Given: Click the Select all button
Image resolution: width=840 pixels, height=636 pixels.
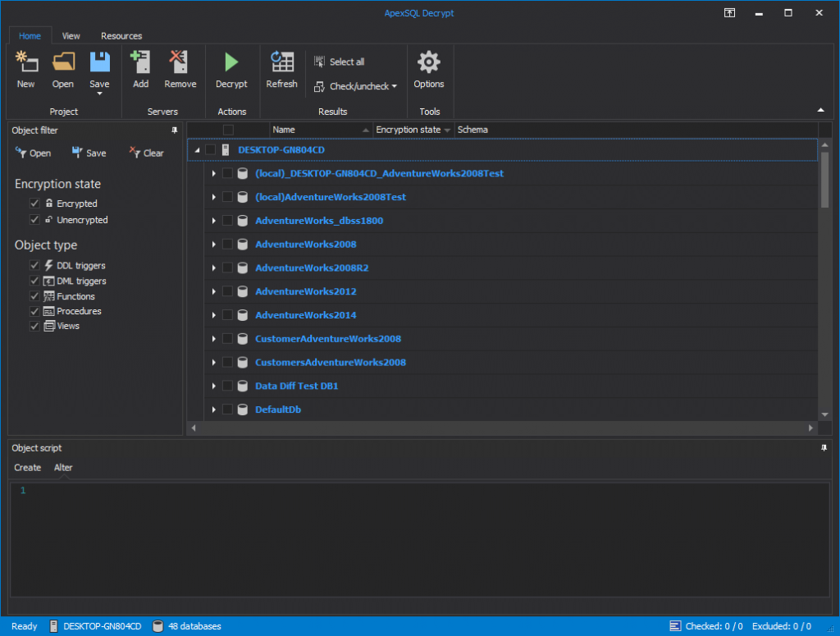Looking at the screenshot, I should [340, 62].
